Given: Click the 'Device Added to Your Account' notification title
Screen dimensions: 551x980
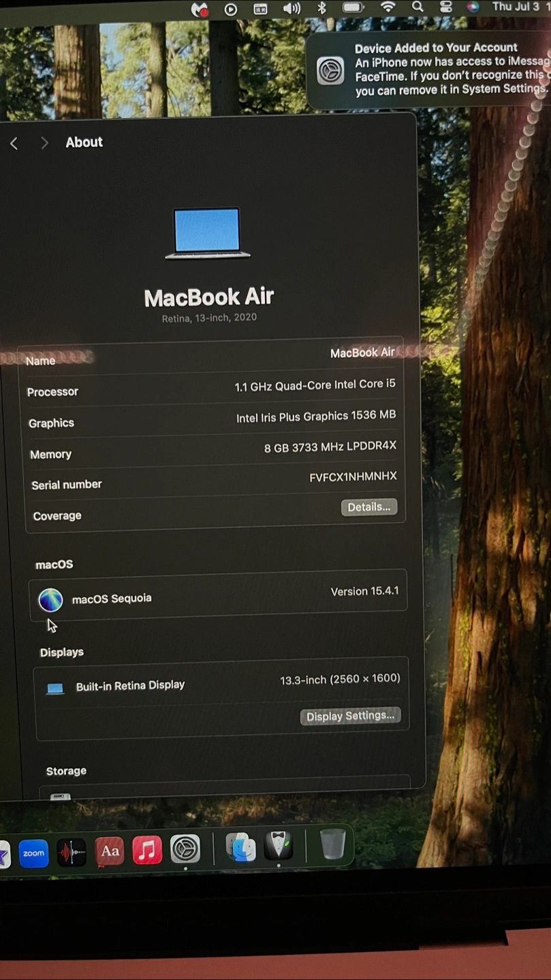Looking at the screenshot, I should pos(436,48).
